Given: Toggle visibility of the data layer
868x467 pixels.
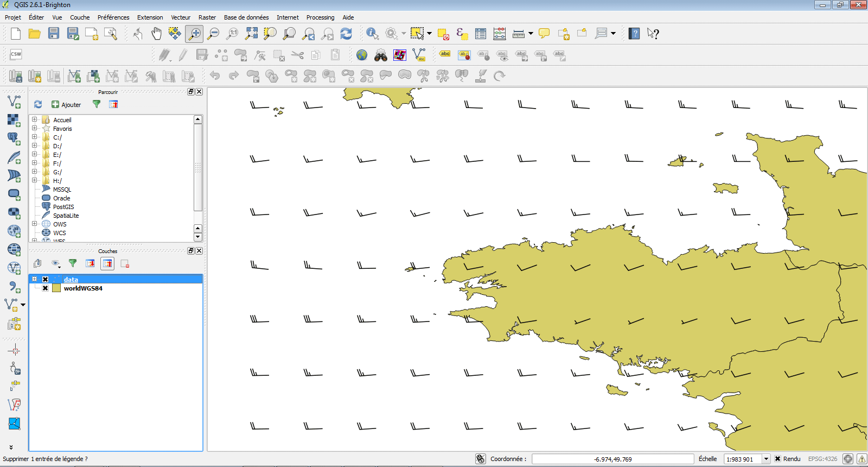Looking at the screenshot, I should [x=46, y=280].
